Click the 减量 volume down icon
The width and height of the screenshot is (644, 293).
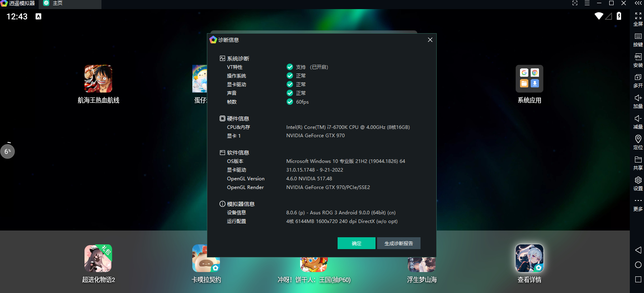click(638, 118)
